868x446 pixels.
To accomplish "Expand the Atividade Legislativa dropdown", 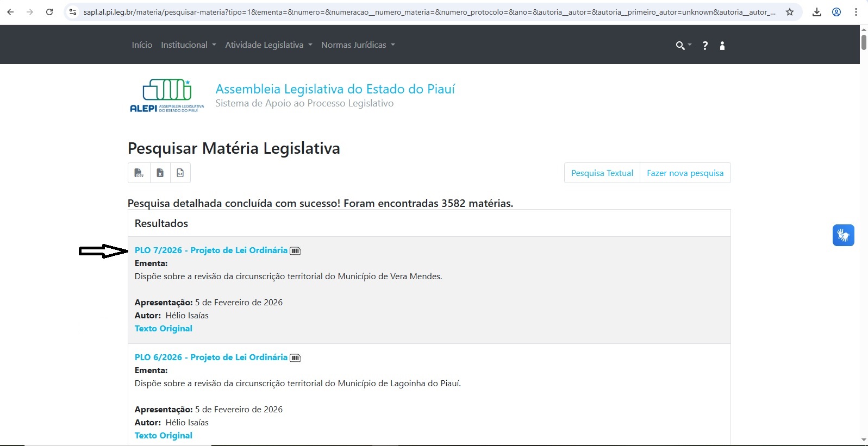I will point(268,45).
